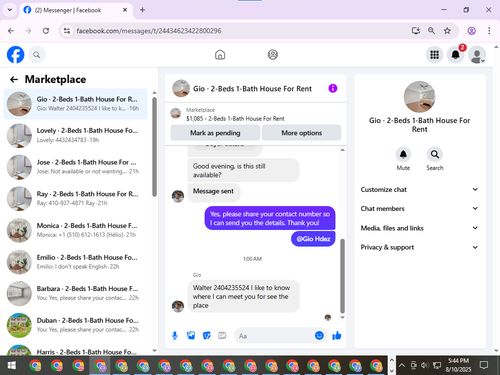Screen dimensions: 500x375
Task: Open browser zoom magnifier icon
Action: tap(431, 31)
